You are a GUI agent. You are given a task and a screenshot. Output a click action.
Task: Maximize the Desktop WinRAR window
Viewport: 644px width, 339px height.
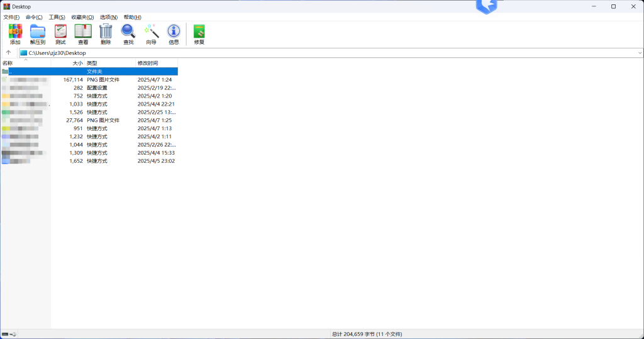(x=614, y=6)
